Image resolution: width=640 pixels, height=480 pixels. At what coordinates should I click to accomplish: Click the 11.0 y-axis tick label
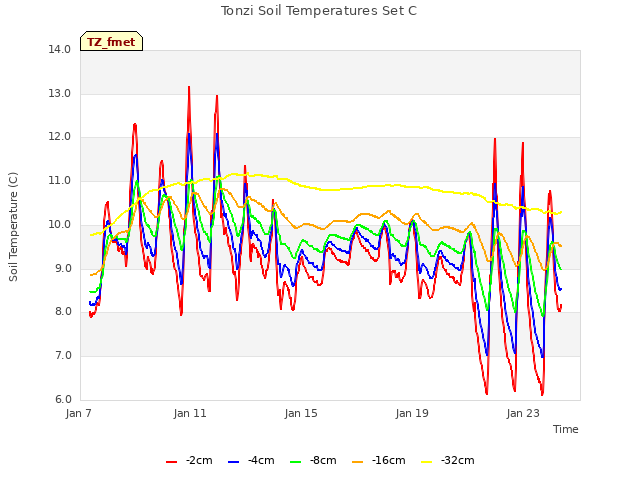60,180
